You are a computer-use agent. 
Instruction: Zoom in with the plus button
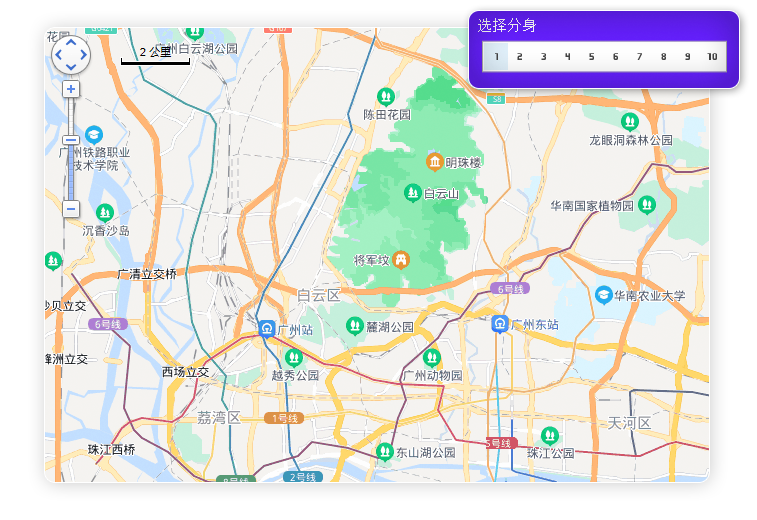point(71,89)
